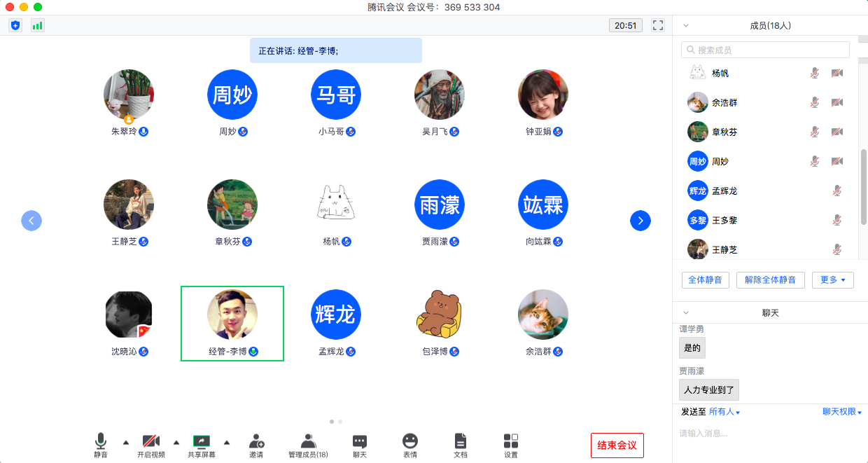Open the Settings icon in toolbar
The image size is (868, 463).
[x=511, y=445]
